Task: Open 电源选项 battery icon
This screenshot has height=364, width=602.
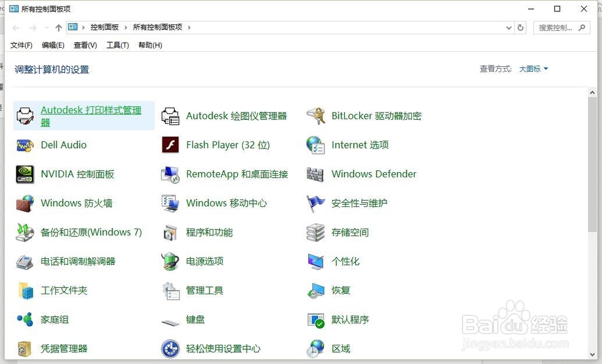Action: click(x=170, y=262)
